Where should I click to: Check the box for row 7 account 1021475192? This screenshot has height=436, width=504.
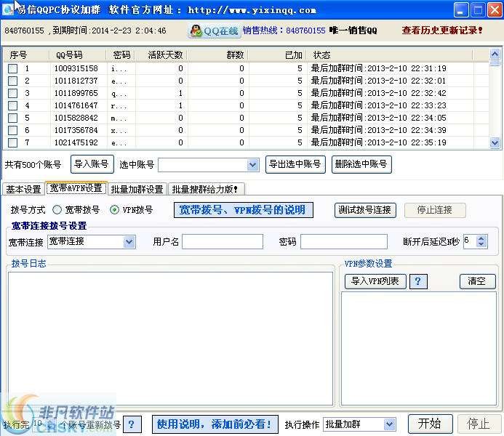(x=12, y=142)
